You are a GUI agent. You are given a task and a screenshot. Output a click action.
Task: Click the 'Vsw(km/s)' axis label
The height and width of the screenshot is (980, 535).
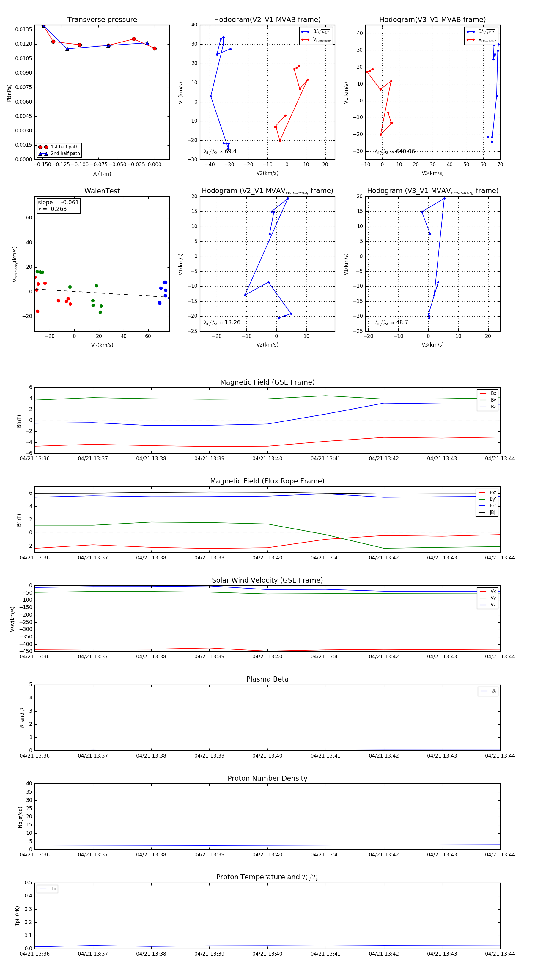pos(12,619)
